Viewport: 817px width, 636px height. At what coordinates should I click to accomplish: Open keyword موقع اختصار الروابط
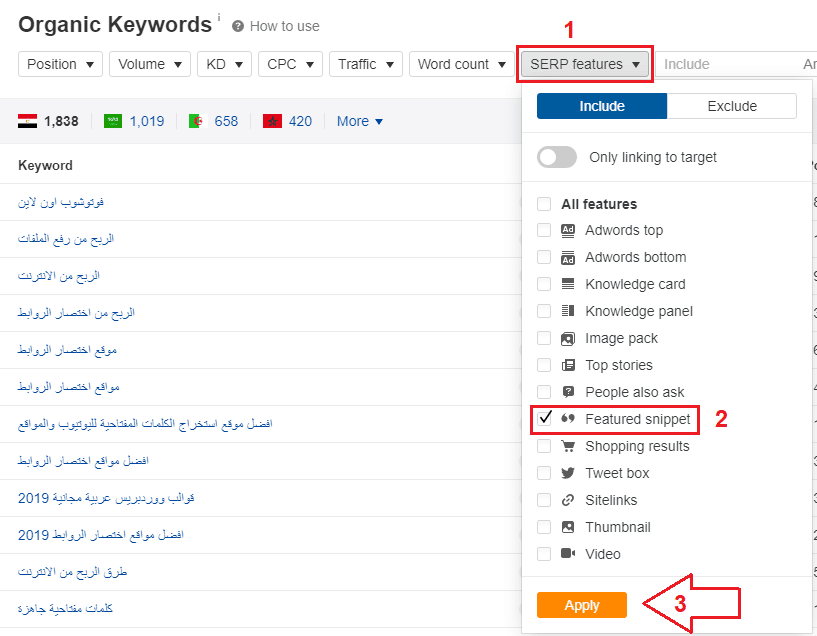coord(67,350)
